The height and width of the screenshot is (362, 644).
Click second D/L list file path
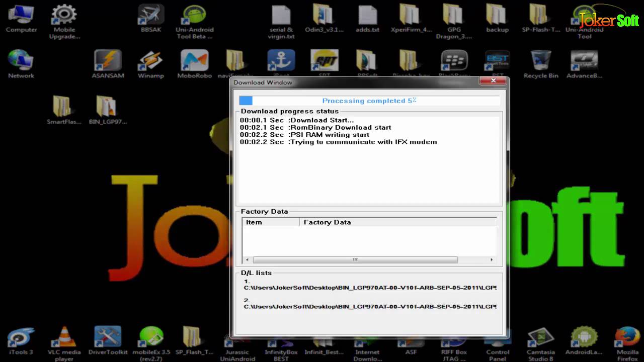[x=370, y=306]
